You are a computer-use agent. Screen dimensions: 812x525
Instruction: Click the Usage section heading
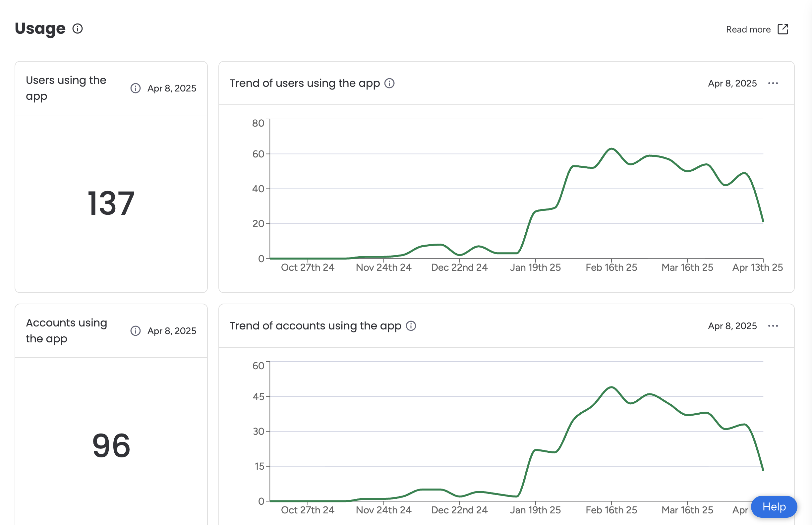[x=40, y=29]
